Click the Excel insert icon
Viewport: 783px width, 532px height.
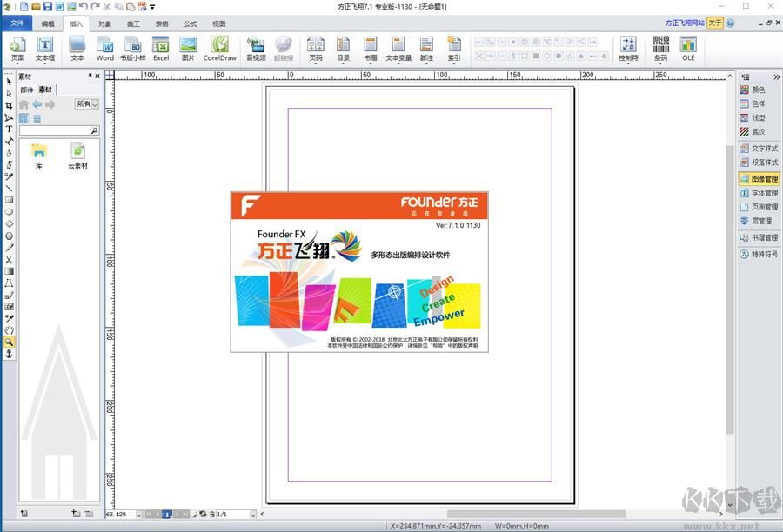[161, 49]
